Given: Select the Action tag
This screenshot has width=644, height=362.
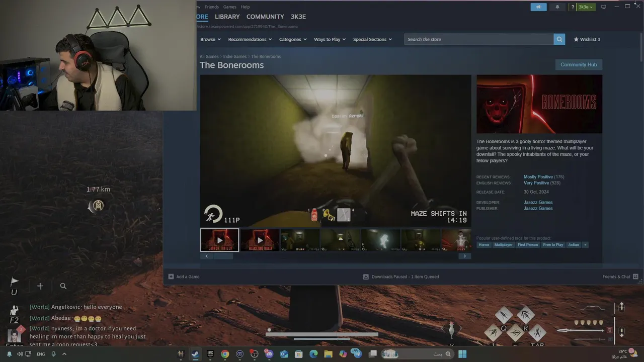Looking at the screenshot, I should 574,245.
